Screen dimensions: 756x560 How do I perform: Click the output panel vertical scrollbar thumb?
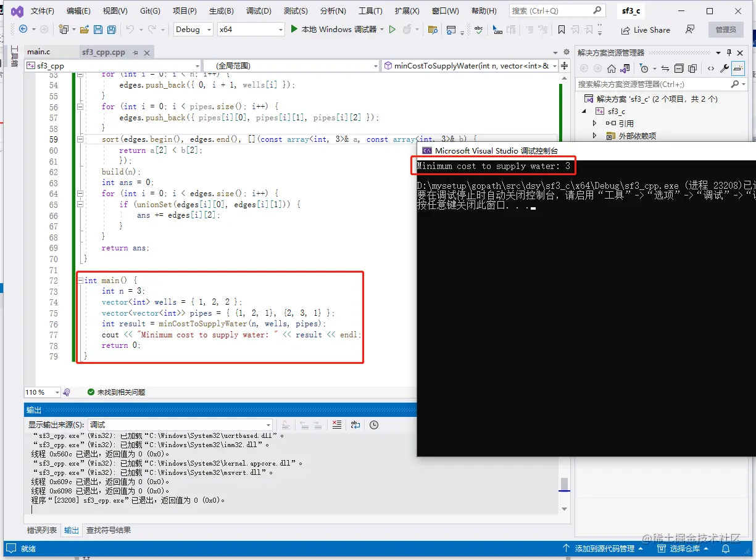pyautogui.click(x=564, y=483)
